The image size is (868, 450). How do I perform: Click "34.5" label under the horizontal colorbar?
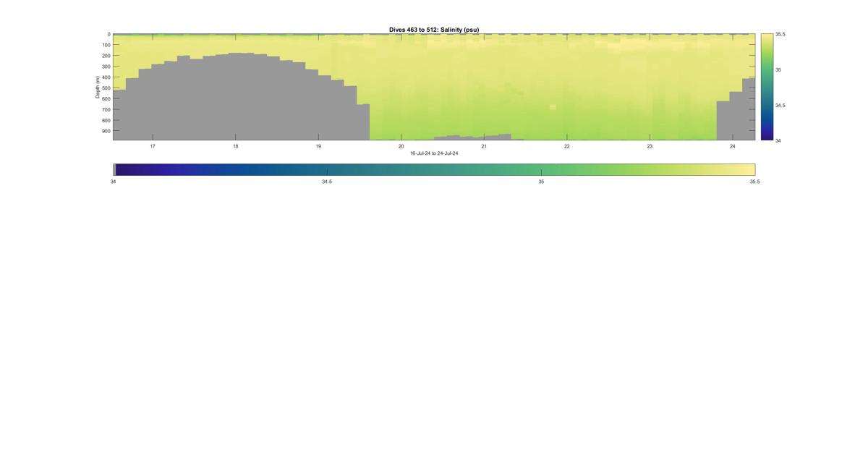pyautogui.click(x=327, y=182)
